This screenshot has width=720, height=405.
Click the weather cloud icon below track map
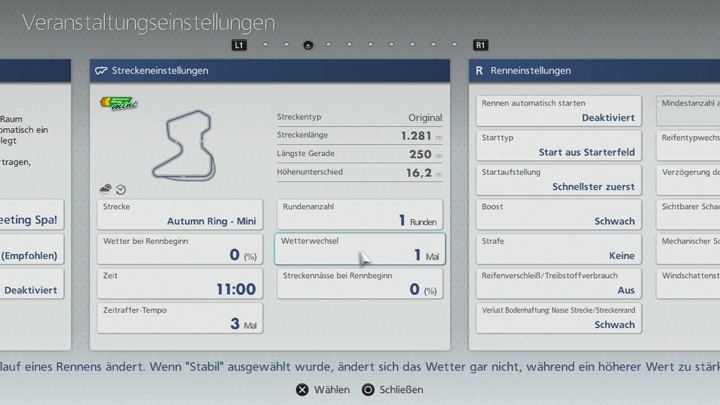tap(107, 189)
